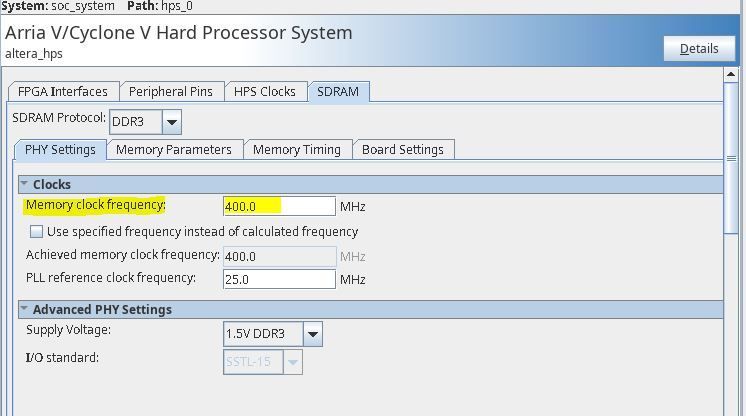746x416 pixels.
Task: Go to the Memory Timing subtab
Action: coord(297,149)
